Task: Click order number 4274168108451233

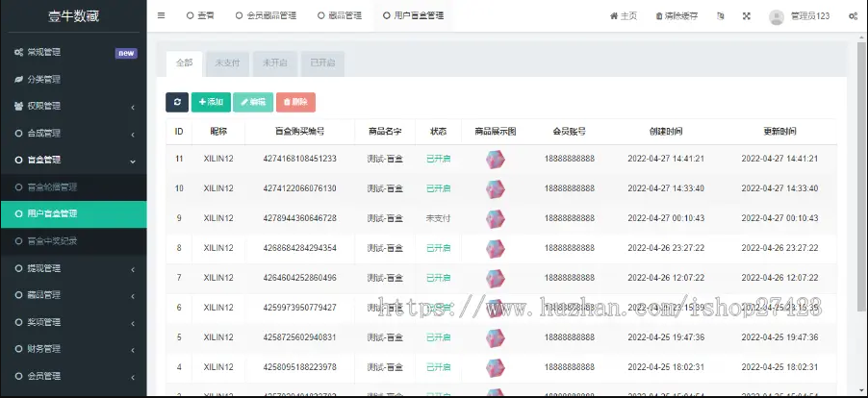Action: [299, 159]
